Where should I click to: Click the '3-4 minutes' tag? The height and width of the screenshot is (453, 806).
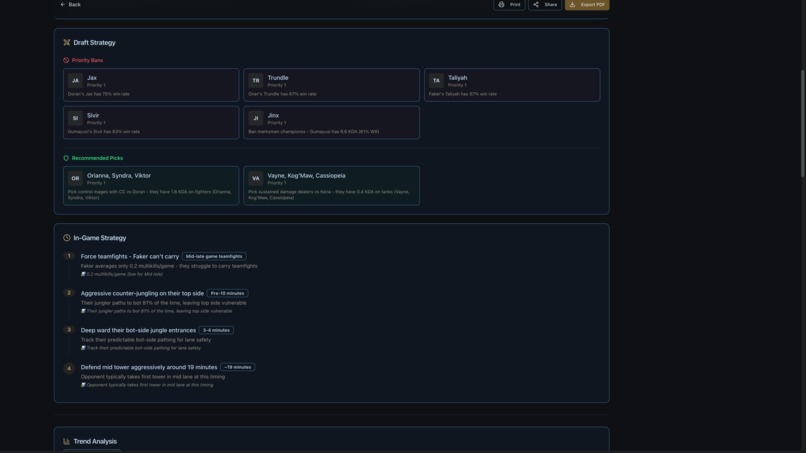216,331
